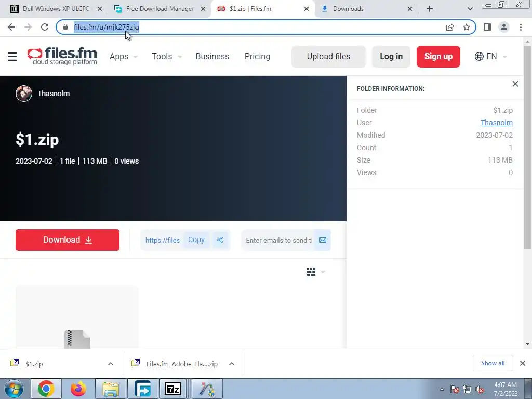Share this page from address bar icon
The height and width of the screenshot is (399, 532).
pyautogui.click(x=450, y=27)
